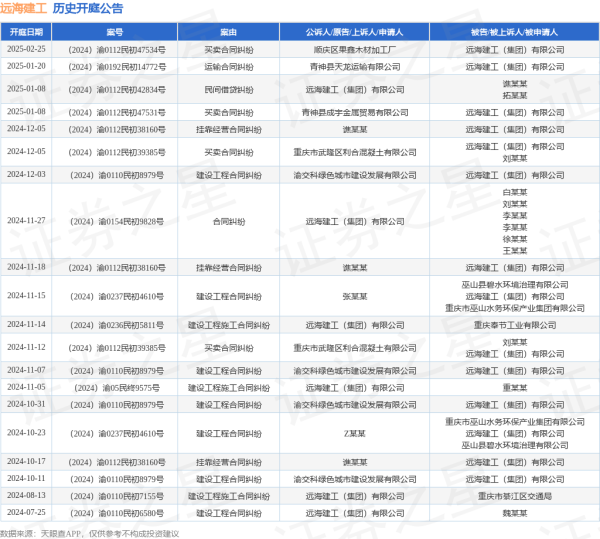Select defendant 魏某某
The width and height of the screenshot is (600, 539).
(514, 513)
